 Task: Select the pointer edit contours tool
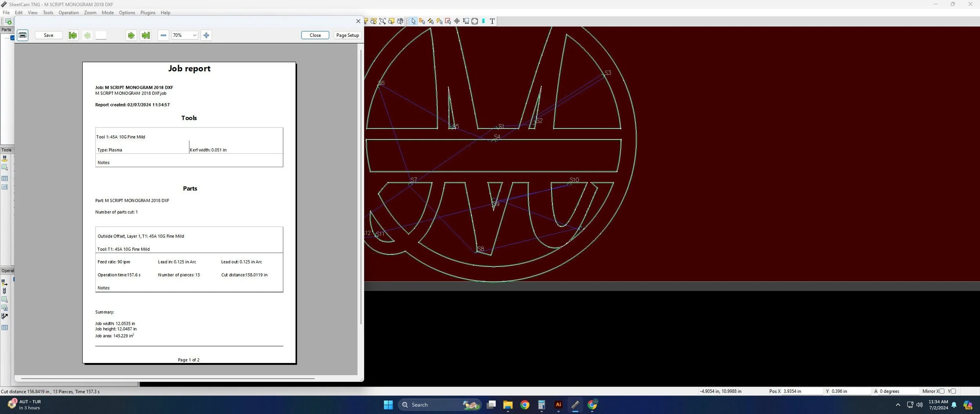(413, 21)
